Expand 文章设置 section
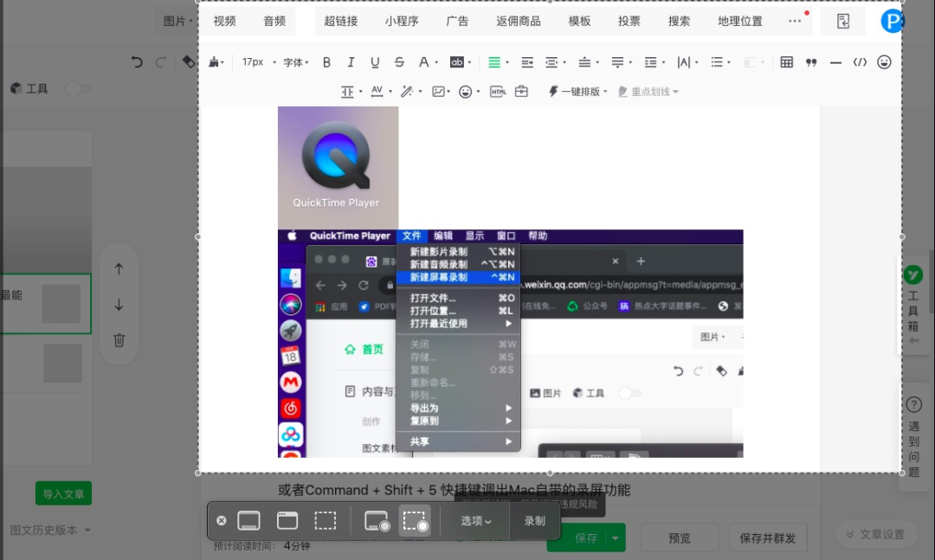Screen dimensions: 935x560 pos(875,534)
